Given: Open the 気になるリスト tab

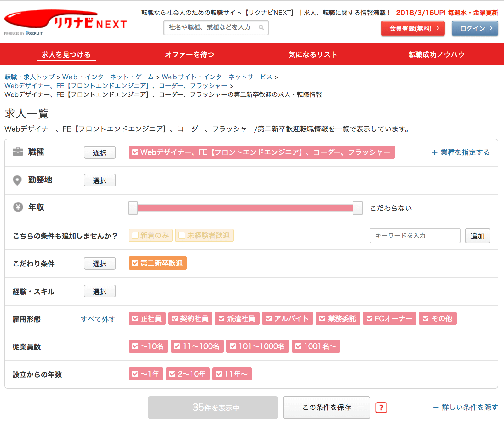Looking at the screenshot, I should coord(313,54).
